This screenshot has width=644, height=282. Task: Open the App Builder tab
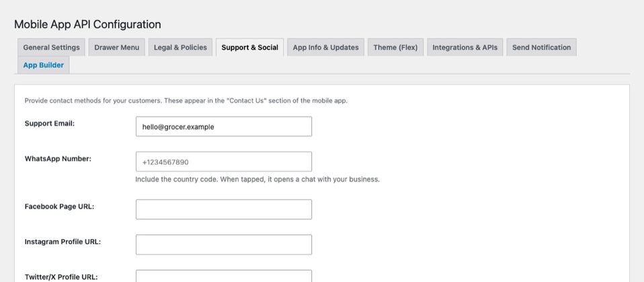click(44, 65)
